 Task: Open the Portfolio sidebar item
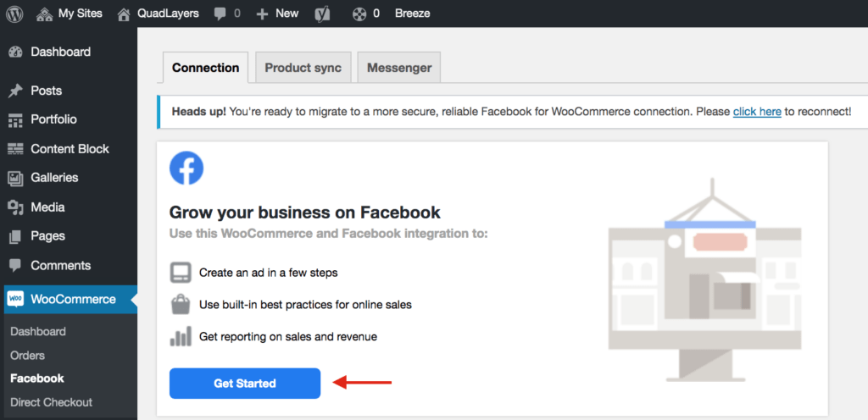pyautogui.click(x=53, y=119)
